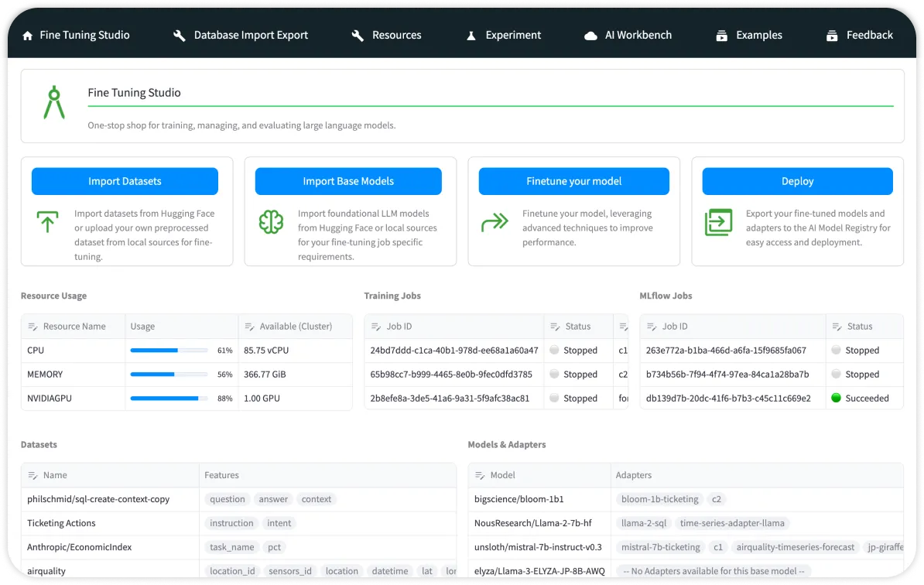Select the airquality-timeseries-forecast adapter tag
Screen dimensions: 924x585
tap(795, 547)
